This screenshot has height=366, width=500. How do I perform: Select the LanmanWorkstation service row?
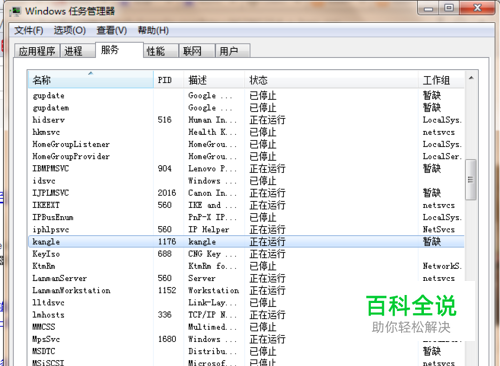coord(246,290)
